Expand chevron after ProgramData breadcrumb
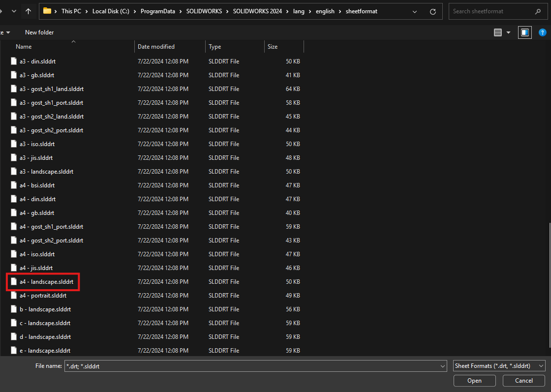551x392 pixels. click(x=181, y=11)
